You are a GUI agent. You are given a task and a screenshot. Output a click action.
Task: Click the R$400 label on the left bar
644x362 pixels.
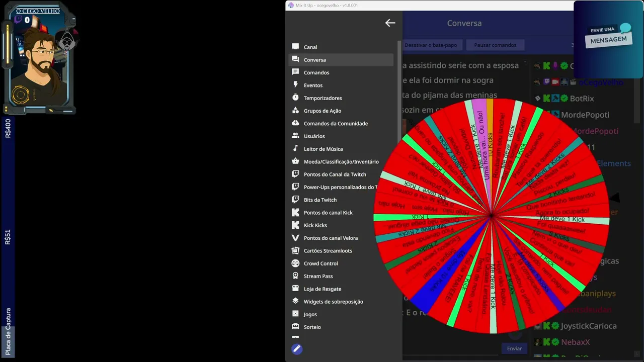(8, 128)
